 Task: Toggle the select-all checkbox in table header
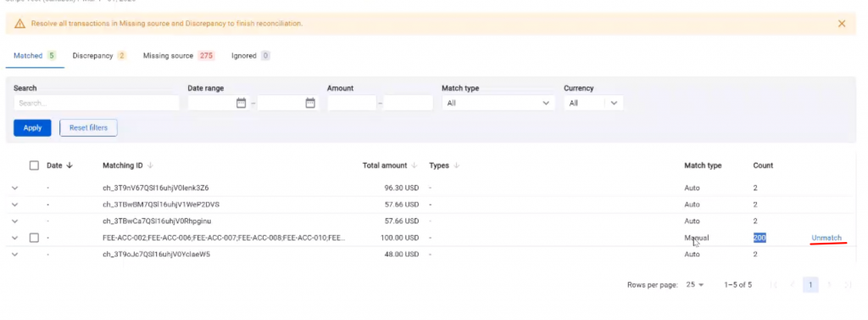point(34,166)
